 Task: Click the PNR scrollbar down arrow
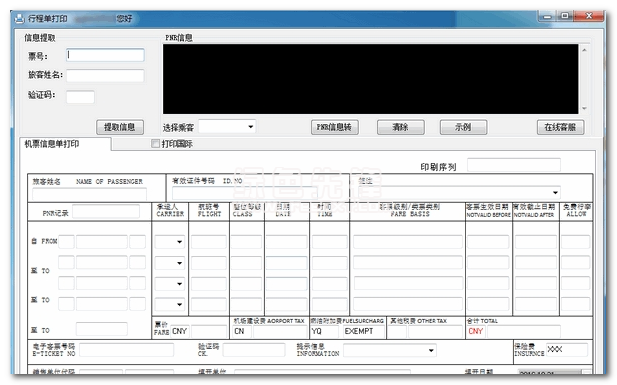(584, 108)
